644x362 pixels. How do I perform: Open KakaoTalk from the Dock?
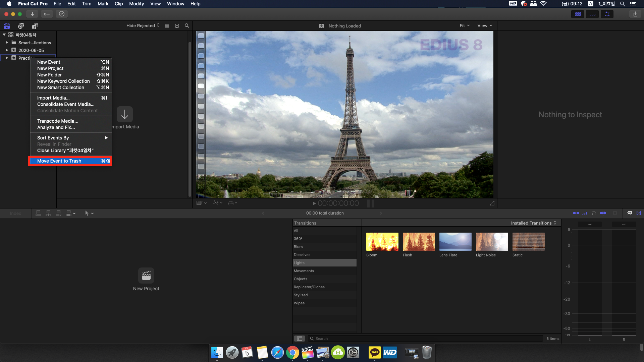[x=375, y=353]
